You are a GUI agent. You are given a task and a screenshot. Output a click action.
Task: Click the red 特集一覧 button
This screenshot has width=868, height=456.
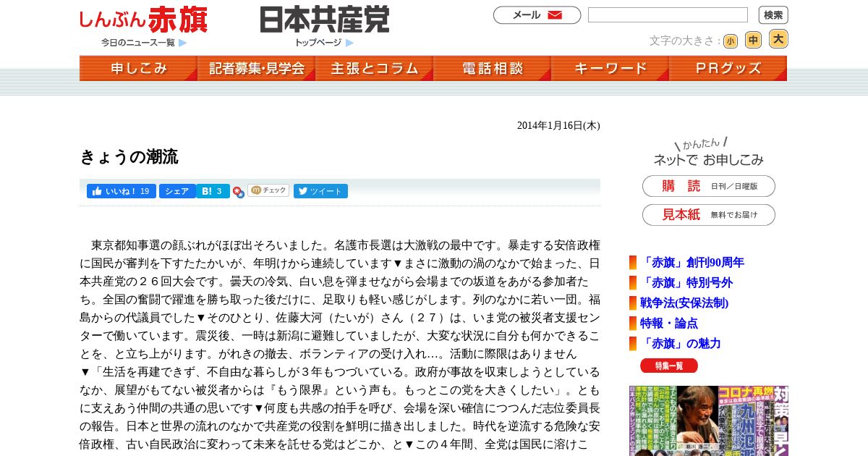click(669, 366)
